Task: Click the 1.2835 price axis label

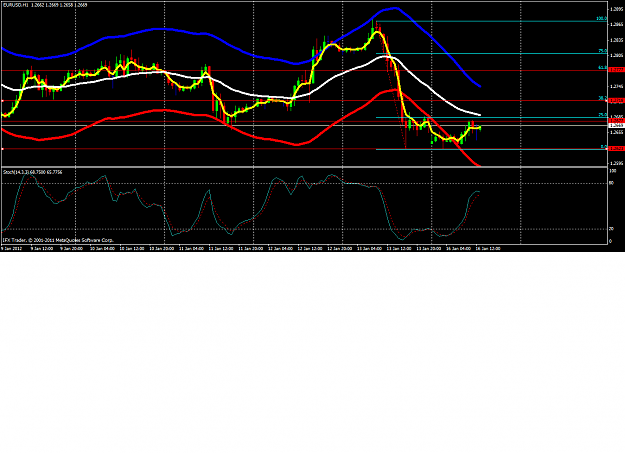Action: tap(616, 40)
